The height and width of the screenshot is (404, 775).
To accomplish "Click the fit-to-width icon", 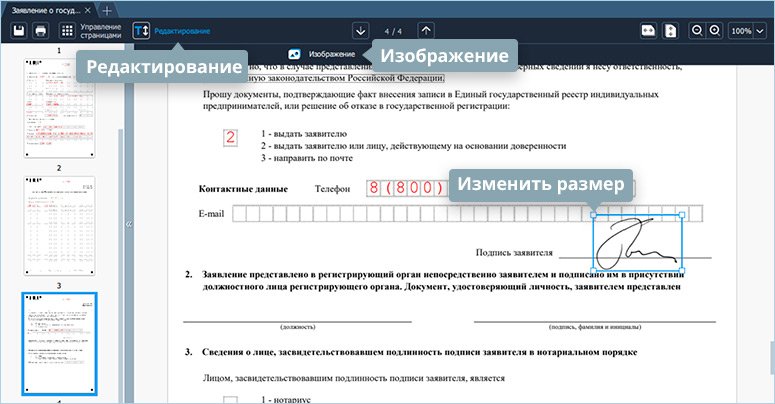I will click(648, 31).
